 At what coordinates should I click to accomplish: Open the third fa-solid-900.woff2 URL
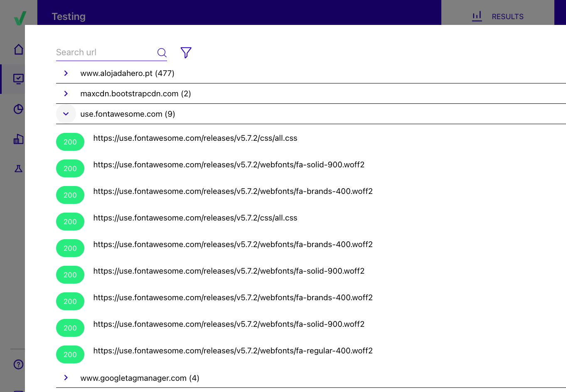229,324
